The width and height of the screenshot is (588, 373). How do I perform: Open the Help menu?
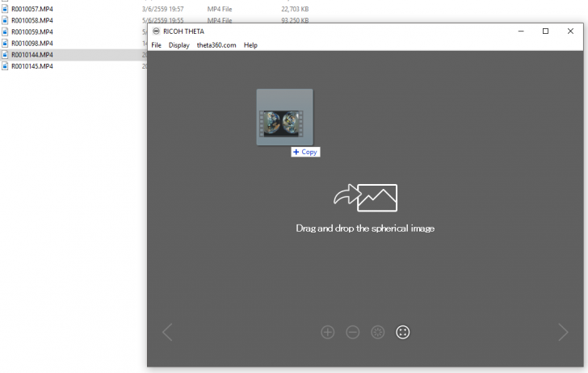point(250,45)
